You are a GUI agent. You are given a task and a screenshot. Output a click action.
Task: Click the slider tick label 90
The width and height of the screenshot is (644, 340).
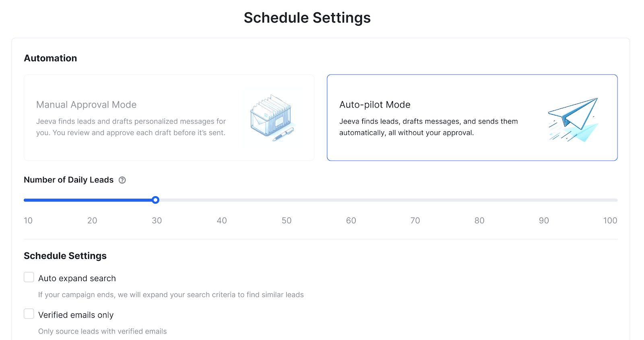click(x=544, y=220)
